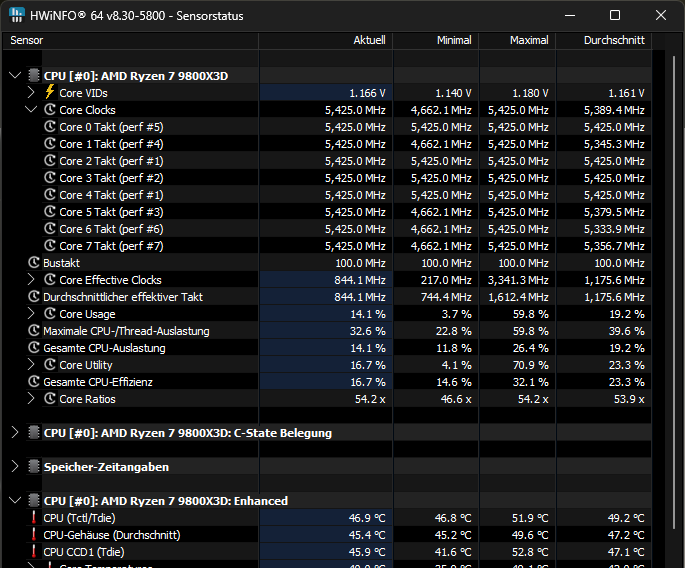Click the chip icon beside the Enhanced group

pyautogui.click(x=34, y=501)
